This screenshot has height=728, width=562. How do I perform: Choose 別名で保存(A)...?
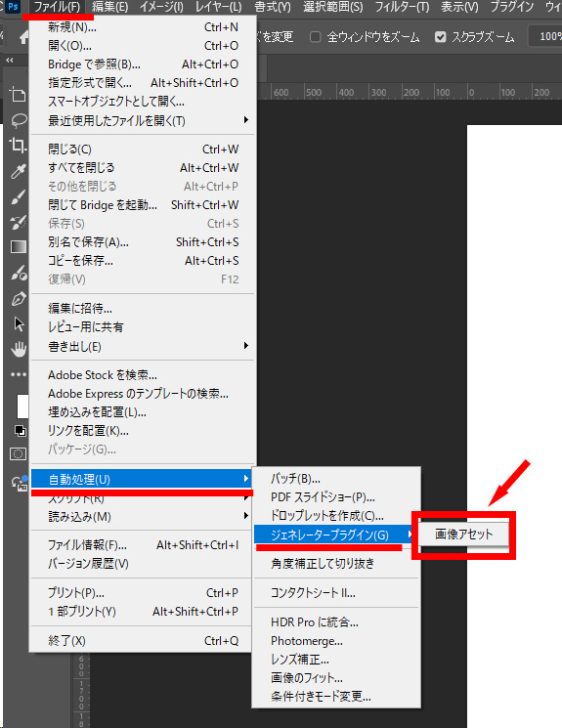point(143,242)
